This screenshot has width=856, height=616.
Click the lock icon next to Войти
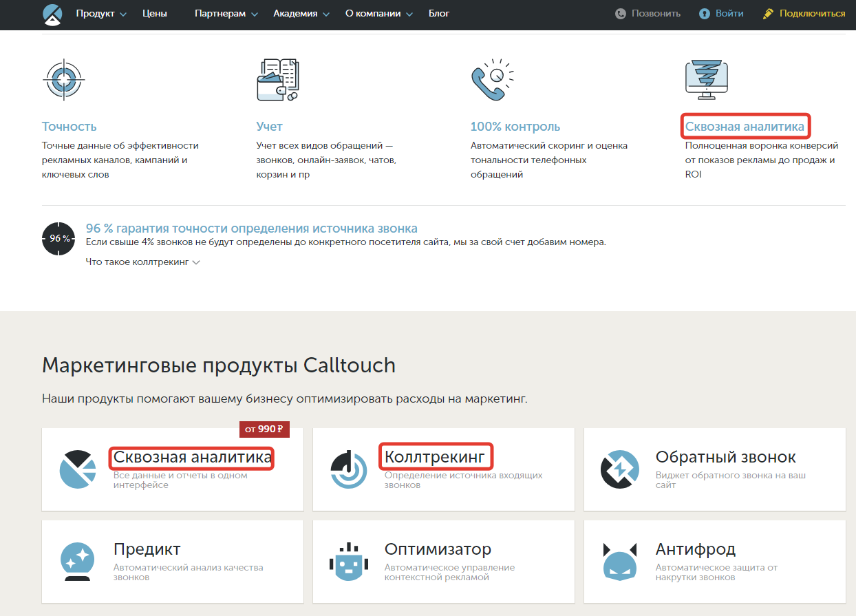pos(704,14)
